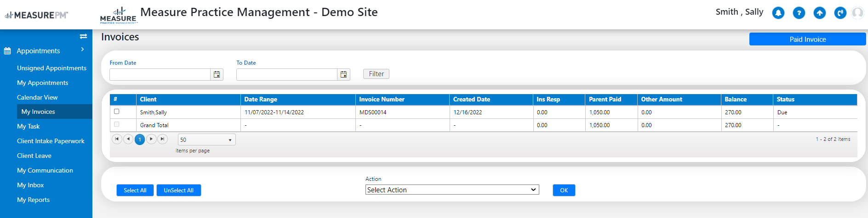Go to the previous page of invoices
This screenshot has width=868, height=218.
(128, 139)
